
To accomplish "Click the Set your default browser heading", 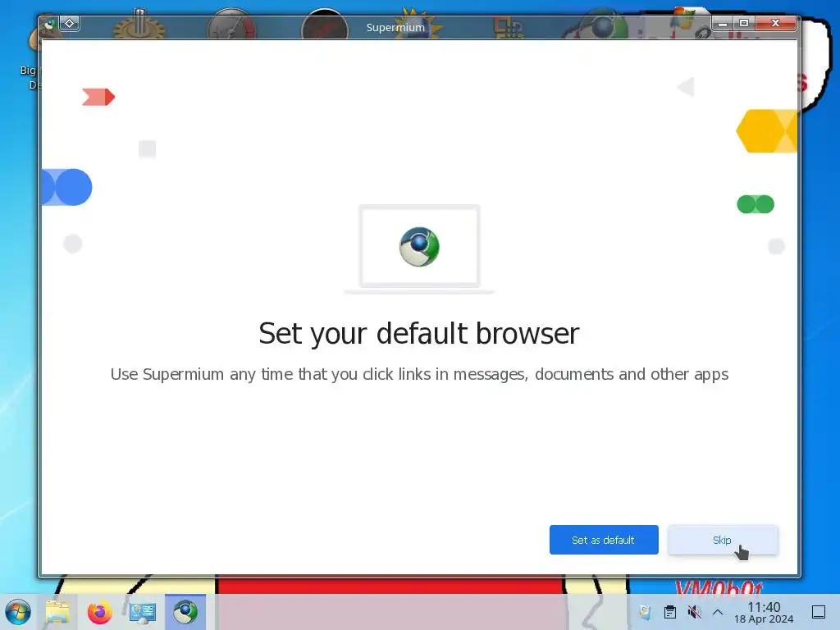I will tap(419, 333).
